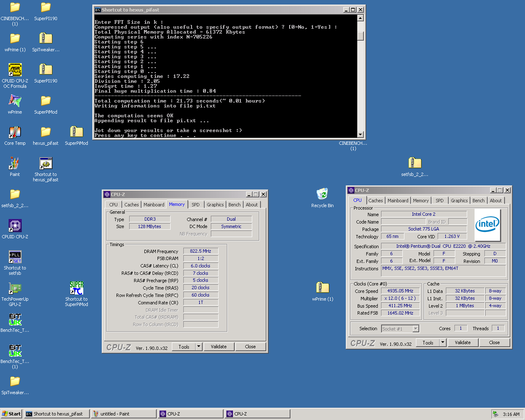Click console scrollbar down arrow
The image size is (525, 420).
[x=360, y=134]
